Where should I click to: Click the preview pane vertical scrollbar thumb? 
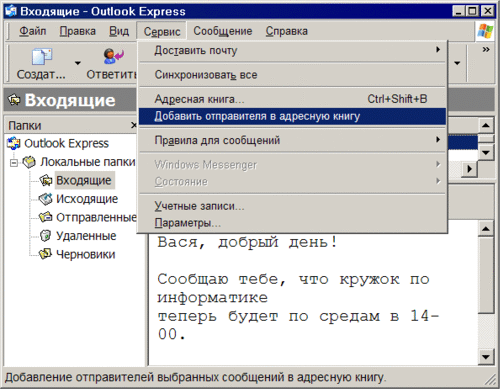click(486, 275)
